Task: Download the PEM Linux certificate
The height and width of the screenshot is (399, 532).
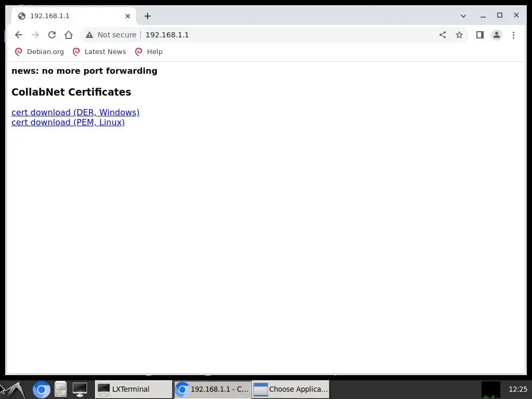Action: 68,122
